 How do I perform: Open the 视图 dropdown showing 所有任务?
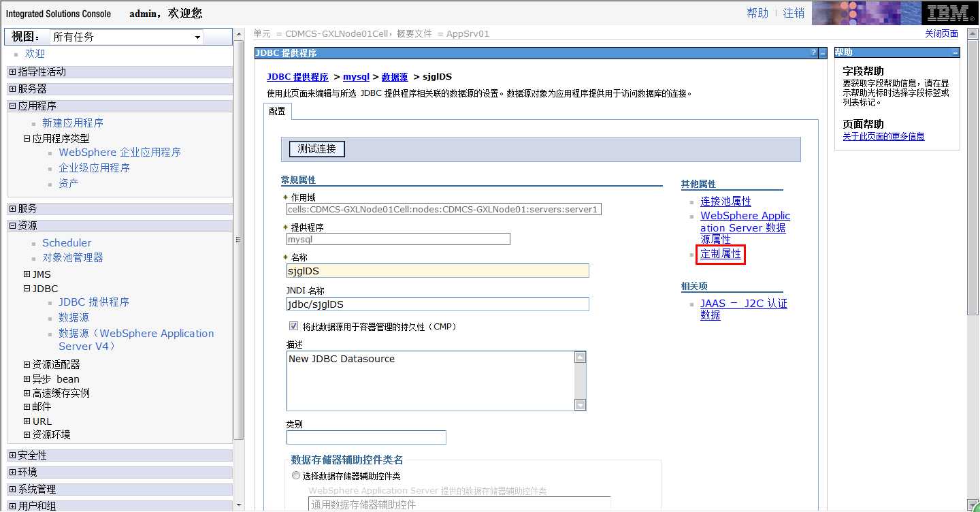[127, 37]
